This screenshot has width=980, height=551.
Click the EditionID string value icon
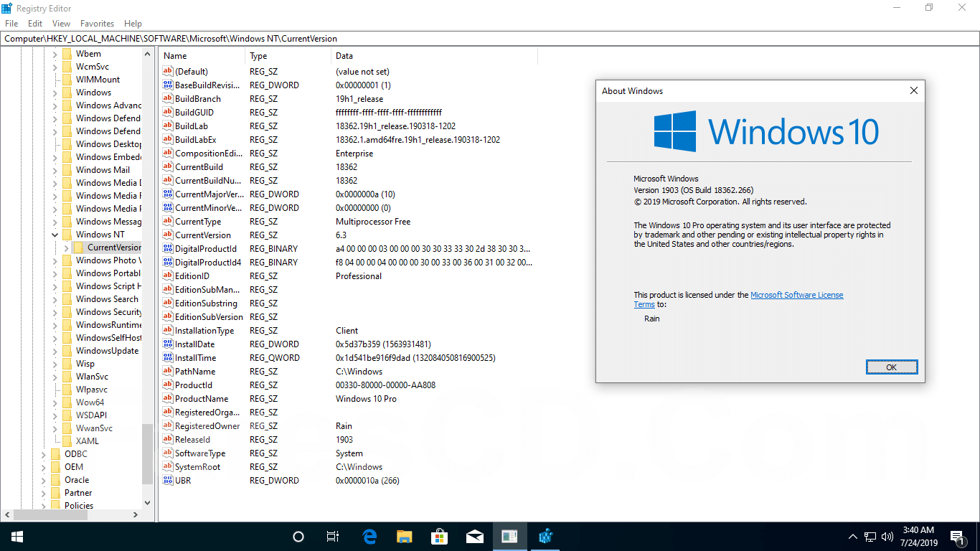click(168, 276)
